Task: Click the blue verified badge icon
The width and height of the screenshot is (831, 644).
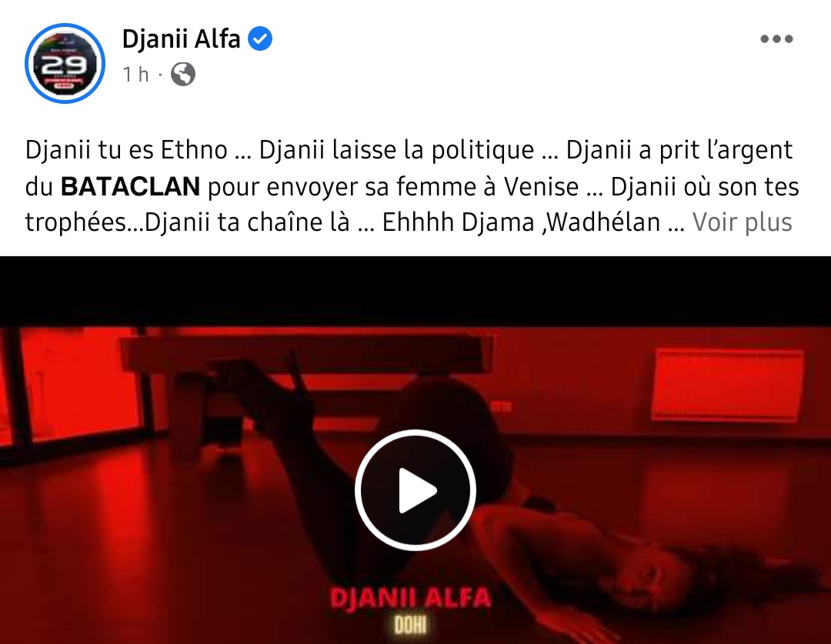Action: 260,39
